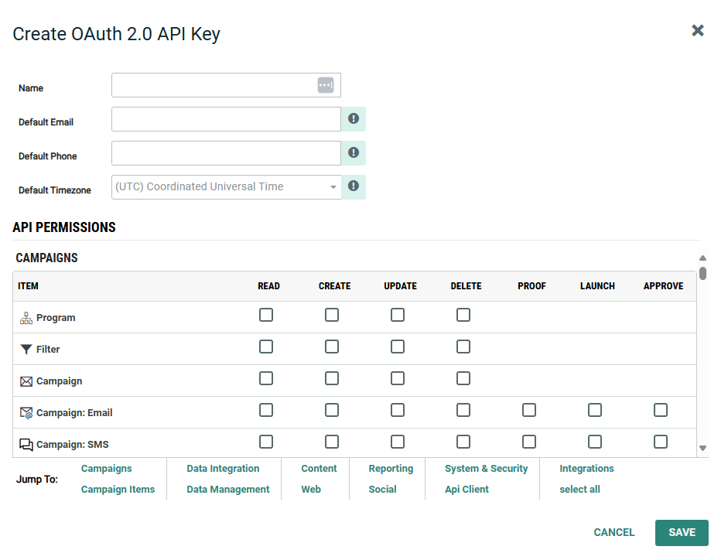
Task: Click the Program hierarchy icon
Action: [26, 318]
